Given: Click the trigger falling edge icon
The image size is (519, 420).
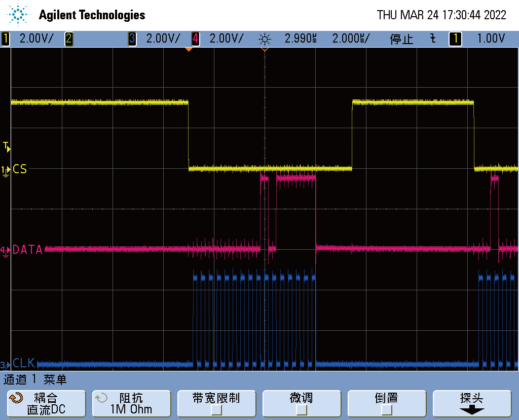Looking at the screenshot, I should pos(432,39).
